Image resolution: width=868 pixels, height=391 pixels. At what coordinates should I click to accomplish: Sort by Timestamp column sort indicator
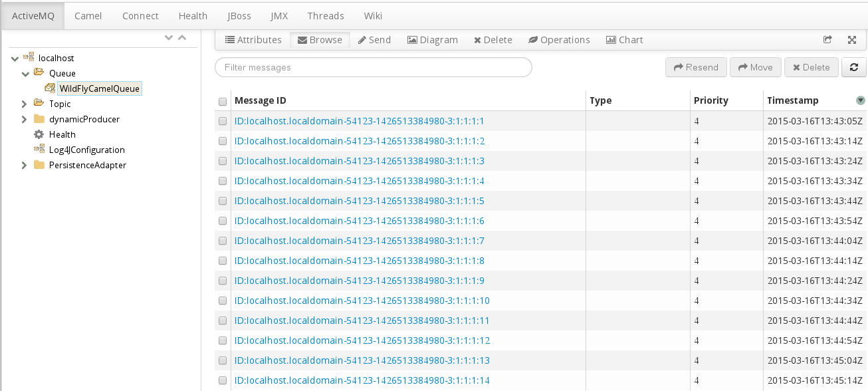point(861,100)
